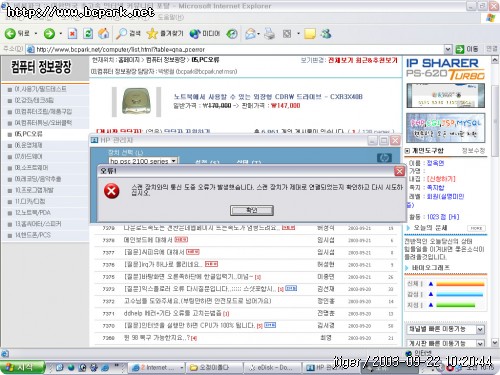
Task: Expand the hp psc 2100 series device dropdown
Action: [174, 161]
